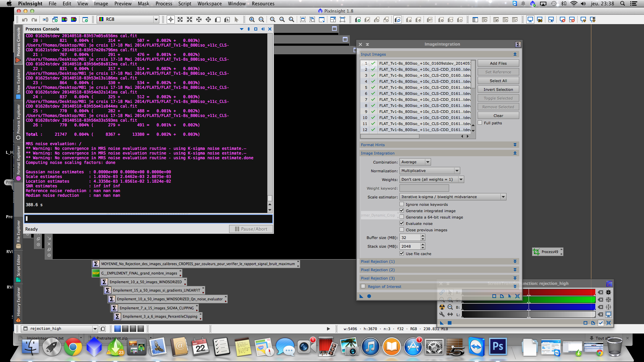Click the blue Apply Global circle in ImageIntegration
Screen dimensions: 644x362
click(369, 296)
